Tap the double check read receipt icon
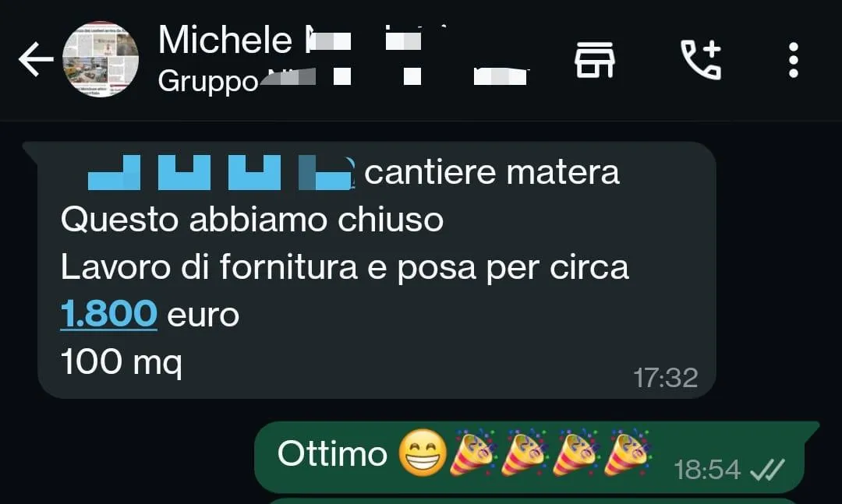The width and height of the screenshot is (842, 504). pyautogui.click(x=767, y=470)
